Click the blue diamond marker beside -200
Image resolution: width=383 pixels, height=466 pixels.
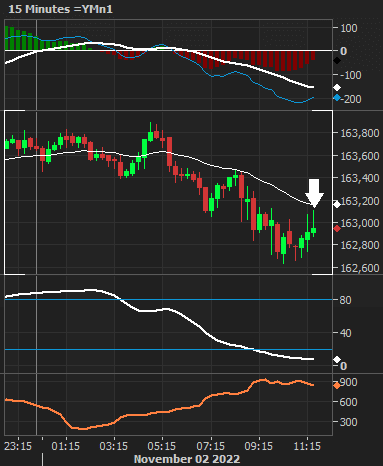click(x=337, y=98)
